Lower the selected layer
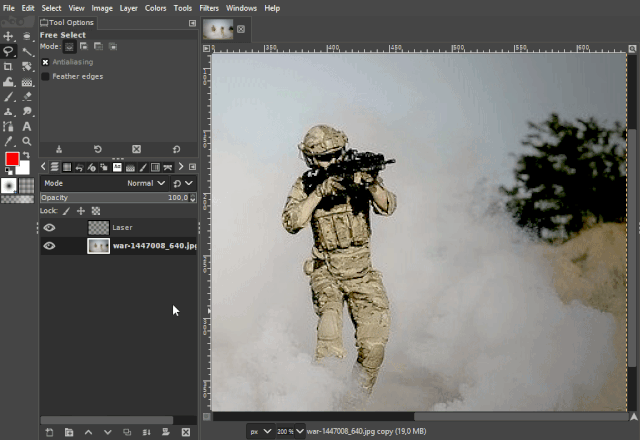This screenshot has height=440, width=640. tap(108, 432)
